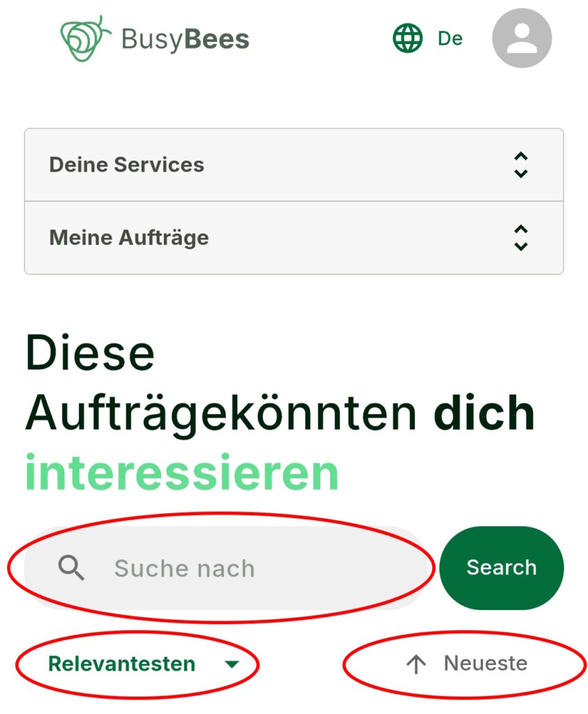Screen dimensions: 588x714
Task: Click the Meine Aufträge label text
Action: pos(129,238)
